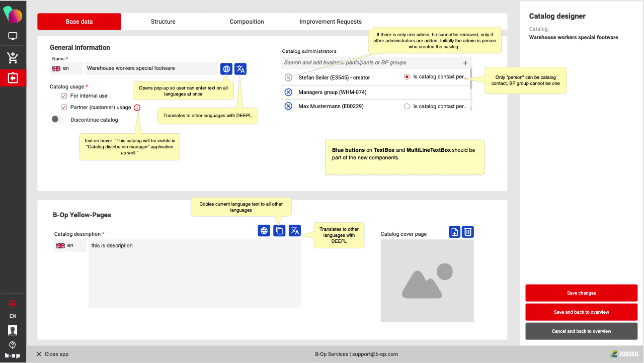
Task: Click Cancel and back to overview
Action: coord(581,331)
